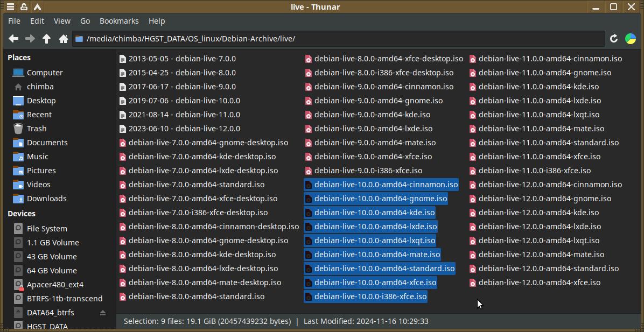Screen dimensions: 644x332
Task: Go to home folder icon
Action: (63, 39)
